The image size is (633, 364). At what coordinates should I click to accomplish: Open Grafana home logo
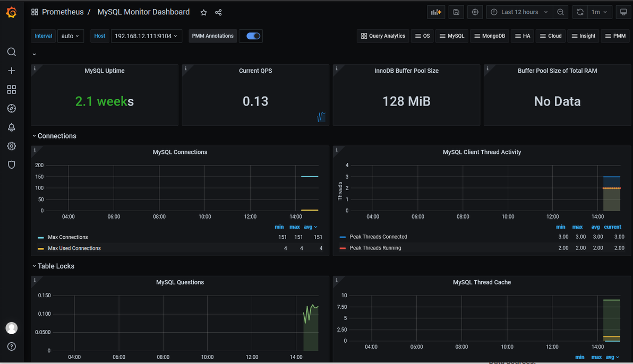click(x=11, y=13)
